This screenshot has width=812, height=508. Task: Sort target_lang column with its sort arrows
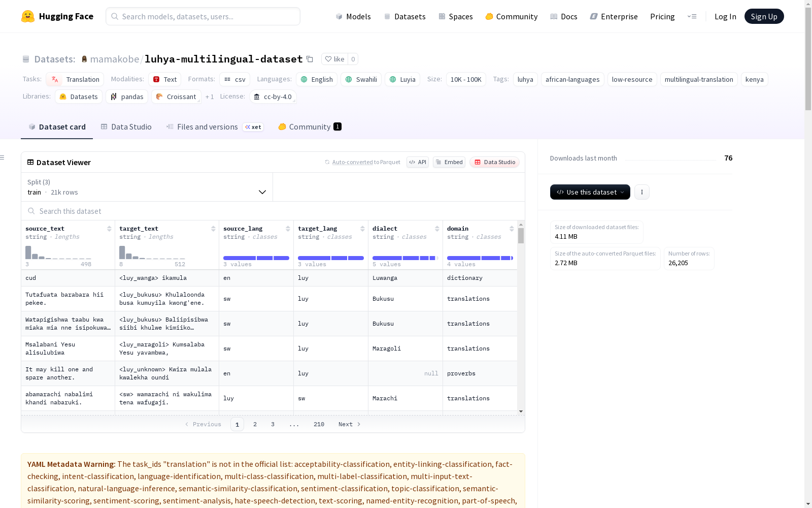(362, 229)
